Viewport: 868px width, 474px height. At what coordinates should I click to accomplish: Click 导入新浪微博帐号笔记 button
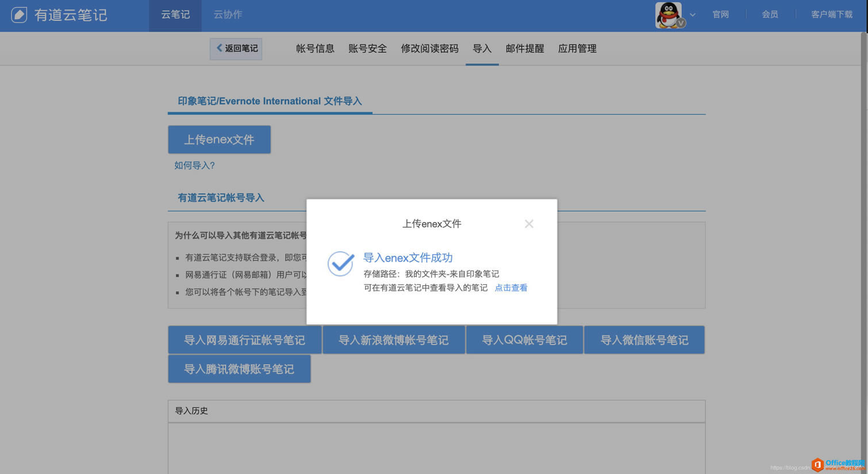[393, 340]
